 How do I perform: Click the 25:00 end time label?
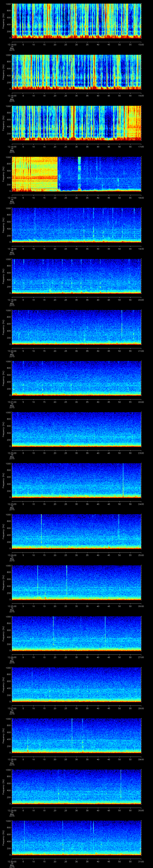coord(141,555)
